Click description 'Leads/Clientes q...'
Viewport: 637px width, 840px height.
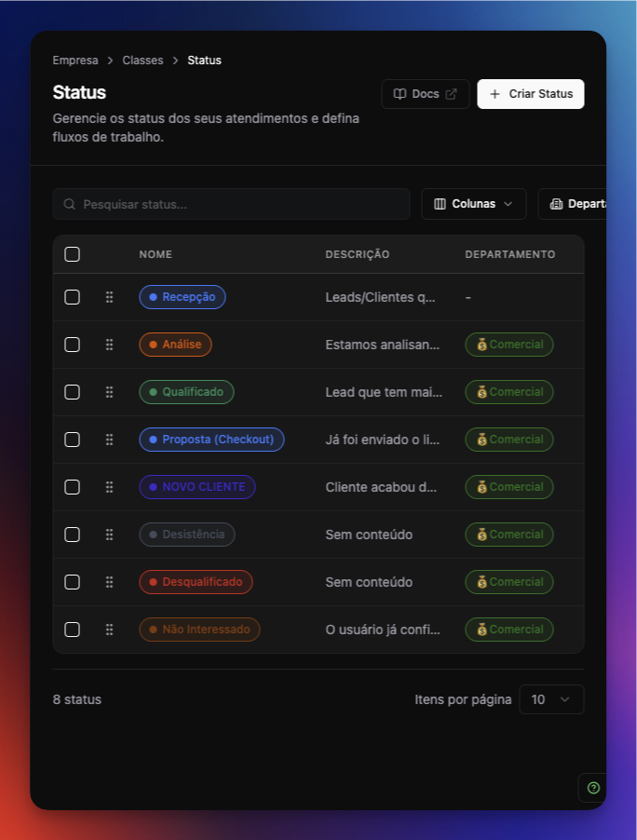click(x=380, y=297)
